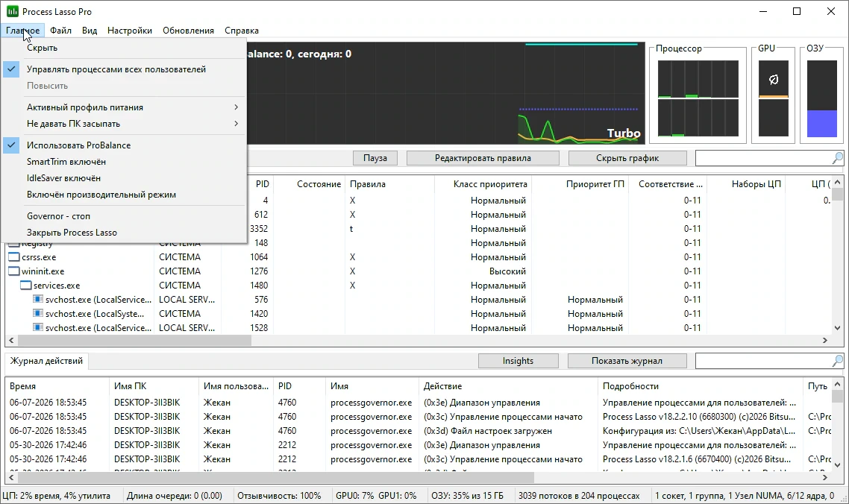Click log list horizontal scrollbar thumb
The height and width of the screenshot is (504, 849).
coord(276,477)
